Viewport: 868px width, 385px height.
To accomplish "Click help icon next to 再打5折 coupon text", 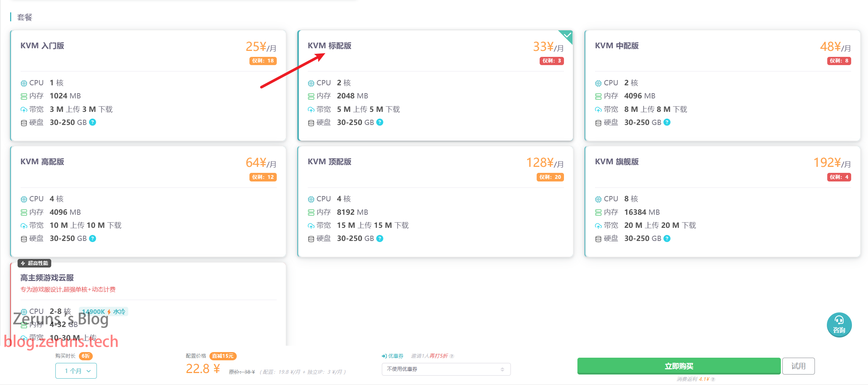I will (452, 356).
